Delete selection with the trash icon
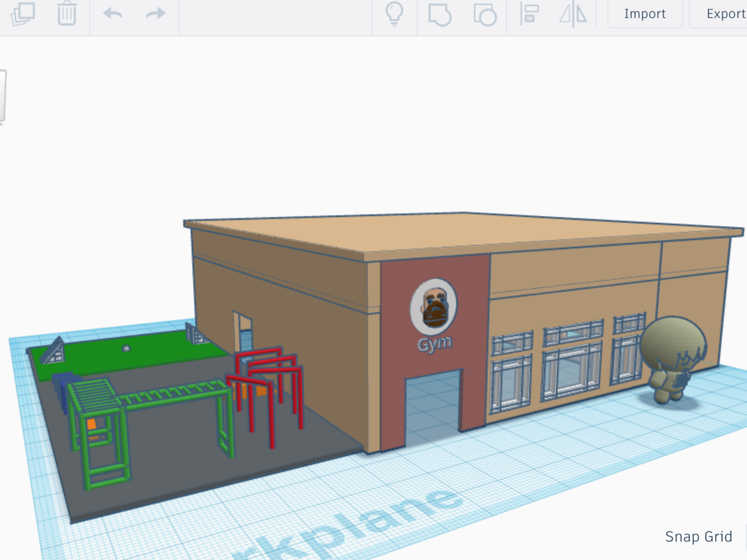747x560 pixels. coord(67,13)
